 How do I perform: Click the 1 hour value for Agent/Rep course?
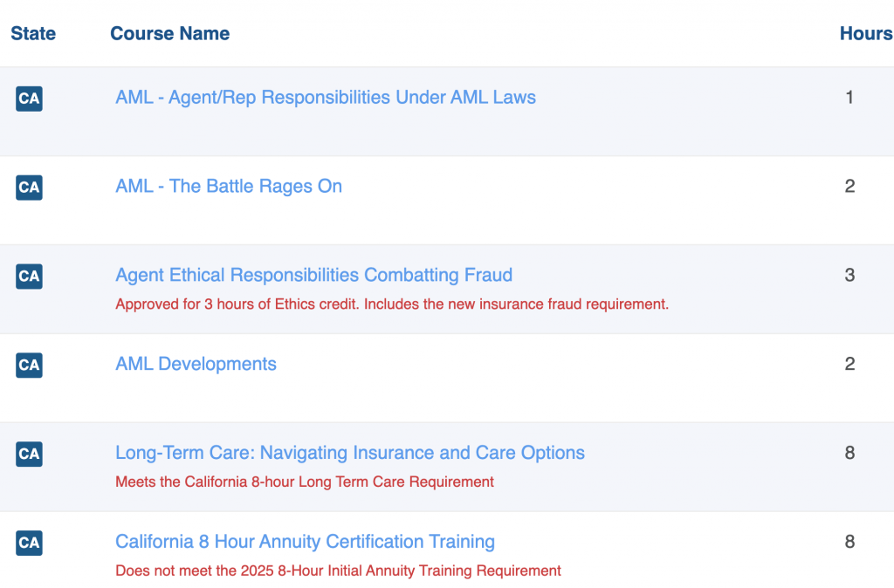coord(849,98)
